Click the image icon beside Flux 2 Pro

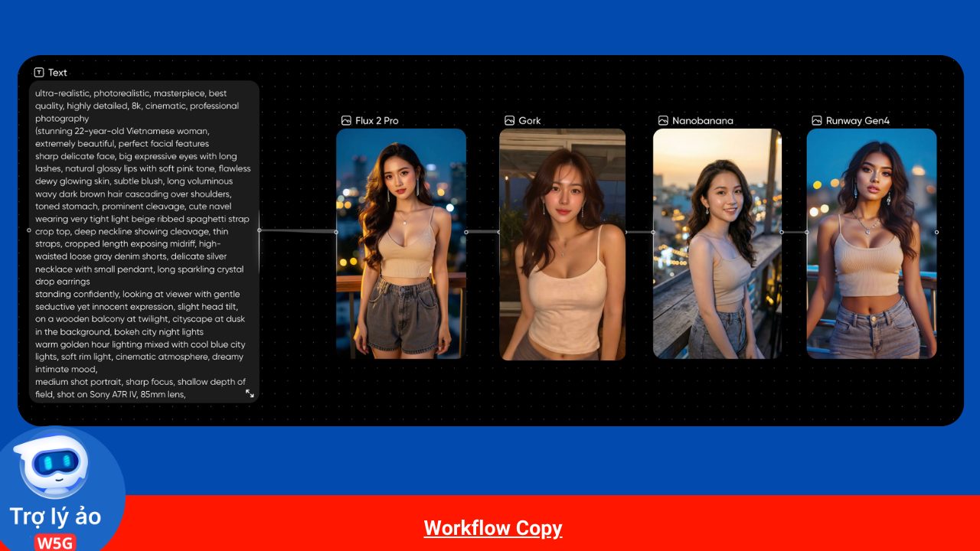click(346, 121)
